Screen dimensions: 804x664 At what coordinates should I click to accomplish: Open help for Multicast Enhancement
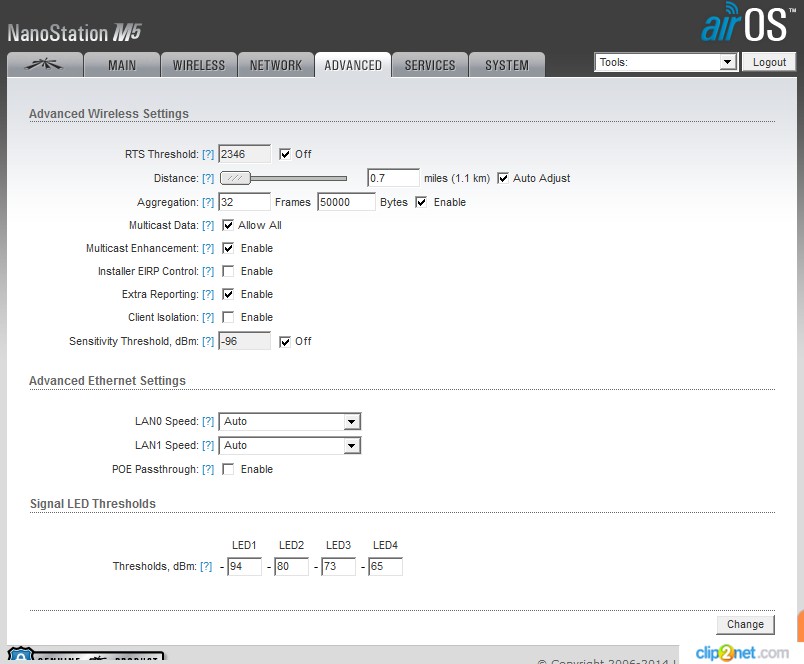[x=208, y=249]
